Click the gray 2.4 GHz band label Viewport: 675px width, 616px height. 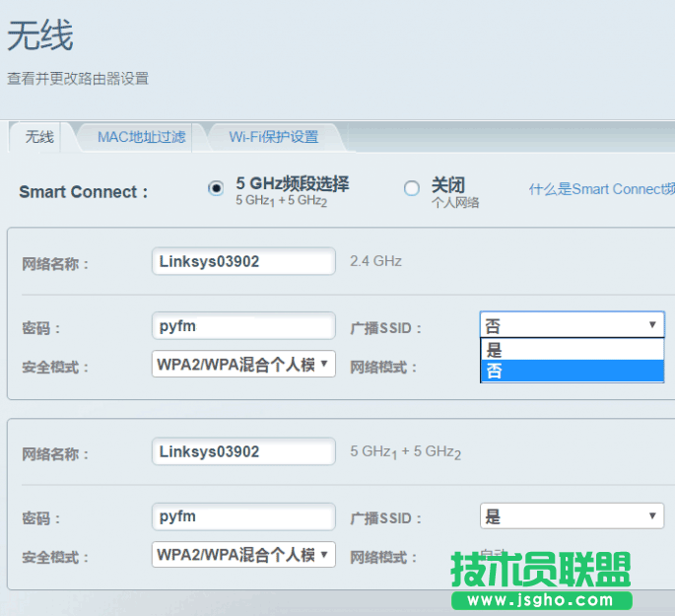pyautogui.click(x=375, y=261)
